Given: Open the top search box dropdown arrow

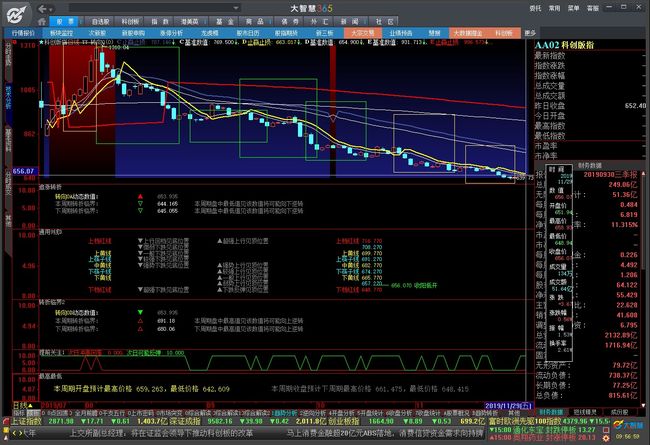Looking at the screenshot, I should tap(236, 8).
